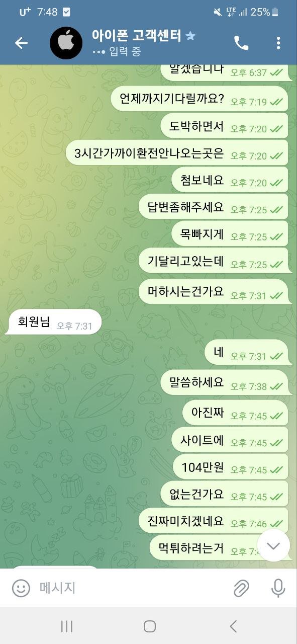Open the Apple logo profile picture
This screenshot has height=644, width=297.
[66, 43]
